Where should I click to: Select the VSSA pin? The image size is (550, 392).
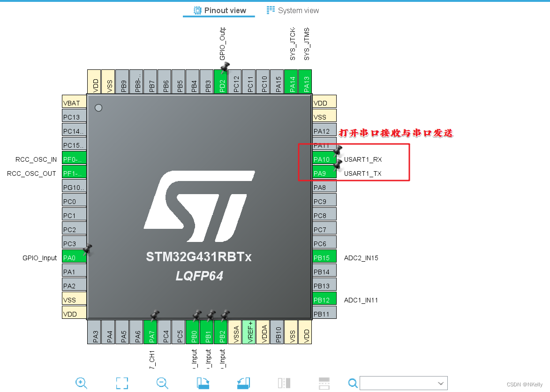tap(234, 332)
